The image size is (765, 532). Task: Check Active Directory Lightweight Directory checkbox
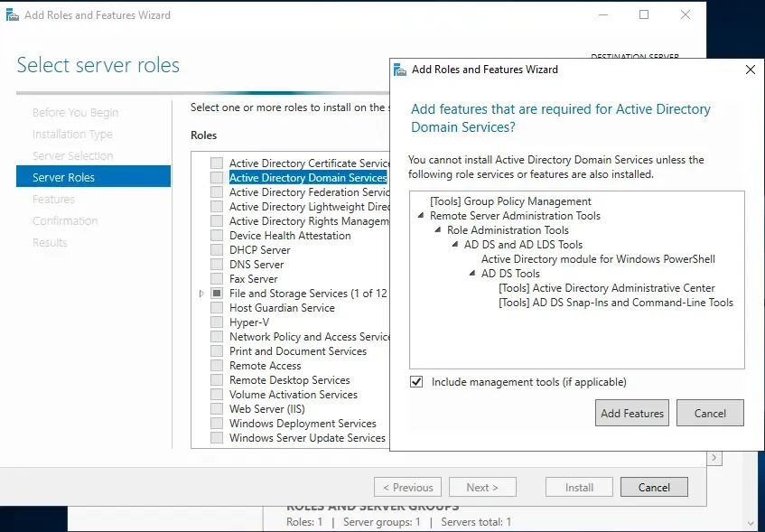(217, 207)
